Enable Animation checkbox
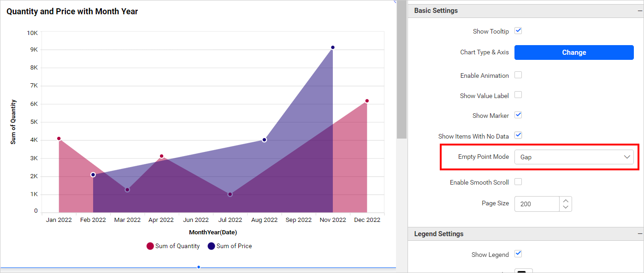The height and width of the screenshot is (273, 644). click(x=518, y=75)
